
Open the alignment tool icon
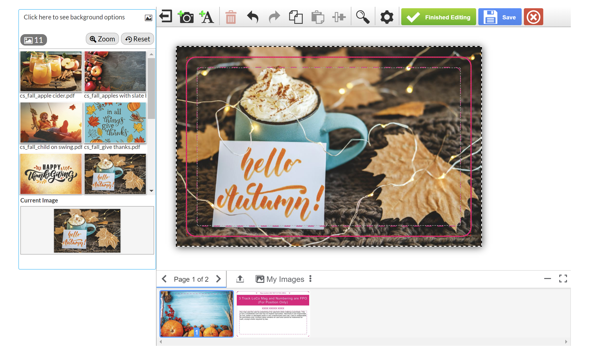pyautogui.click(x=339, y=17)
